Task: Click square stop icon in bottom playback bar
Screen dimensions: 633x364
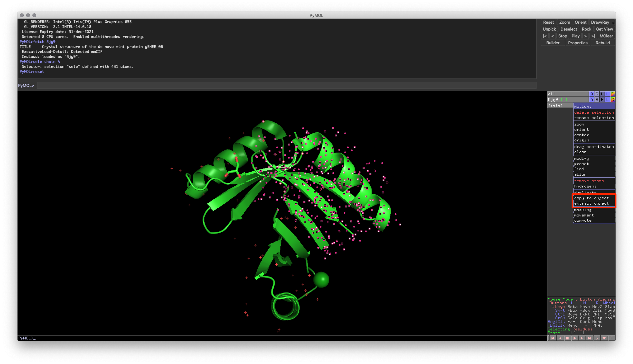Action: point(567,338)
